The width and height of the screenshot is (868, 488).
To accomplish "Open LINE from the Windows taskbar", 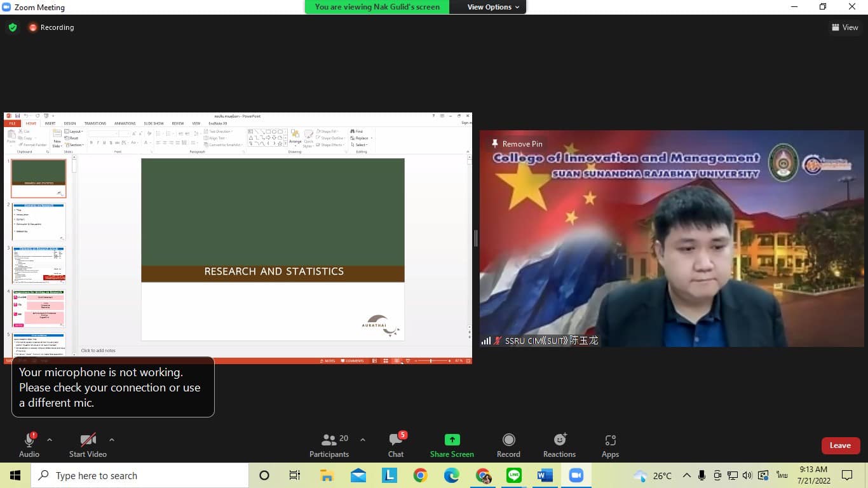I will (514, 475).
